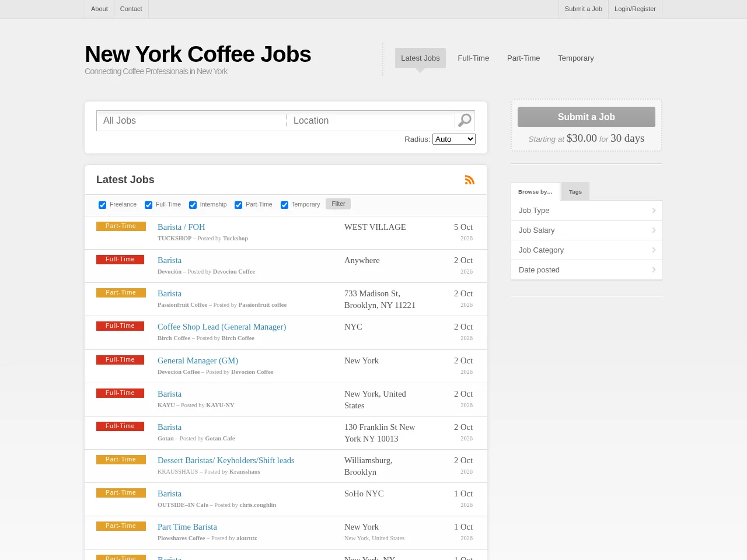This screenshot has width=747, height=560.
Task: Uncheck the Temporary filter checkbox
Action: 284,205
